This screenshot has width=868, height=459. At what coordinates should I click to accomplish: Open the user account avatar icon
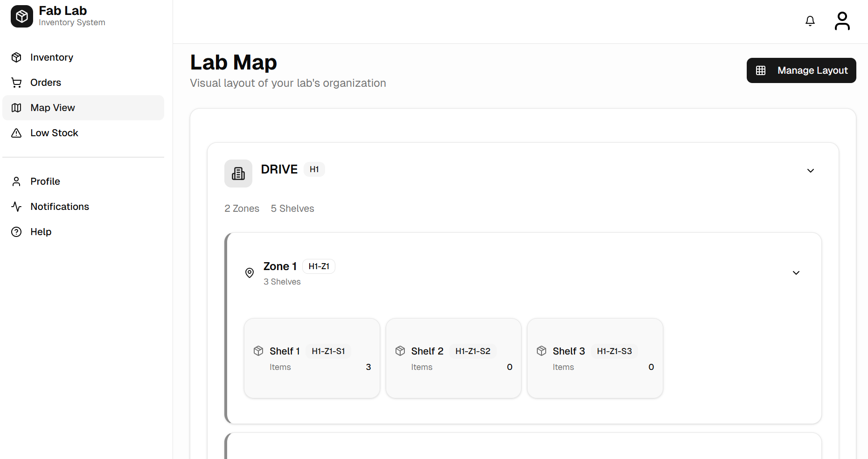pos(842,21)
